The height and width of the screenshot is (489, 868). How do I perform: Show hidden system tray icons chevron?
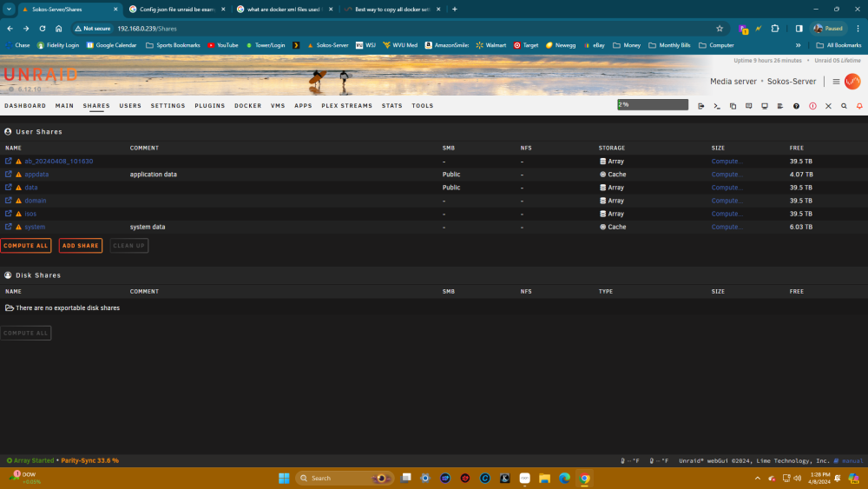757,479
